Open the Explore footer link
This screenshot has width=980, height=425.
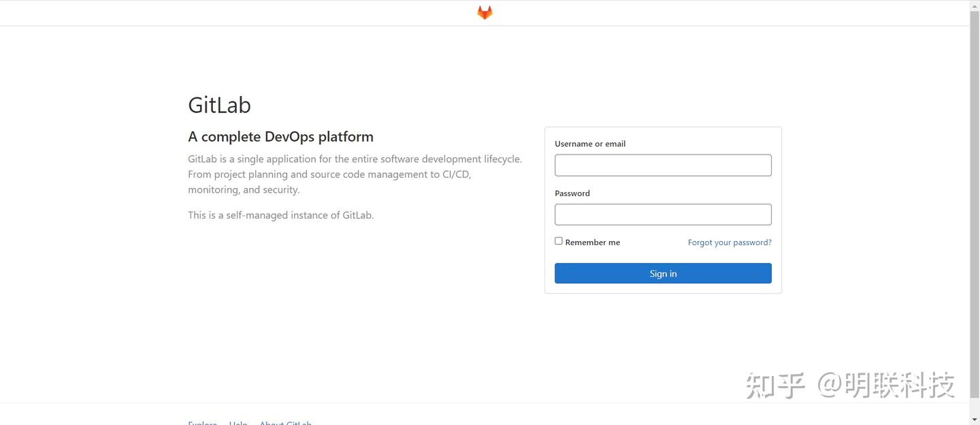[x=202, y=422]
